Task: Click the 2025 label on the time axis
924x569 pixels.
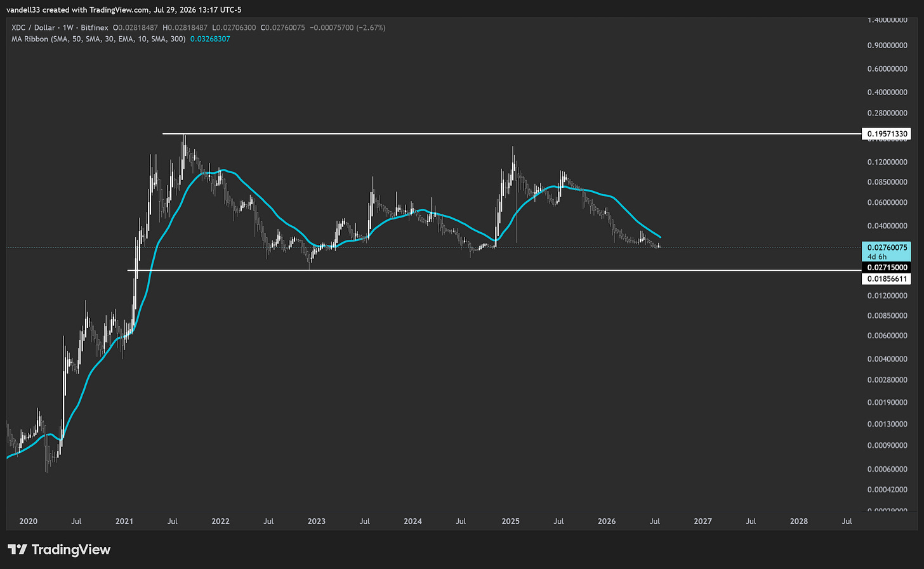Action: pos(510,521)
